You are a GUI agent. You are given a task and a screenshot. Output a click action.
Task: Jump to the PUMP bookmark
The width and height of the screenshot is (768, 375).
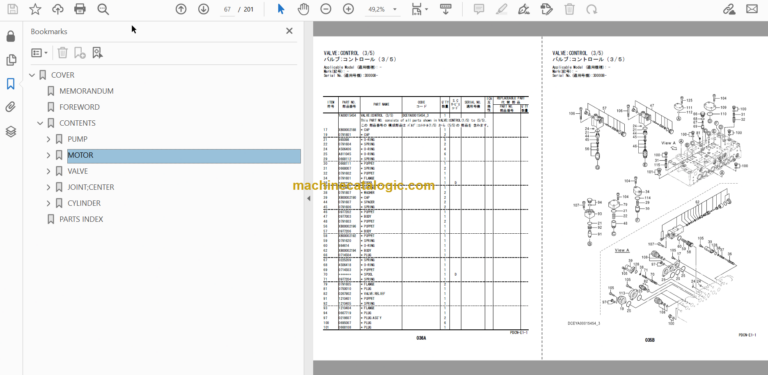tap(77, 139)
